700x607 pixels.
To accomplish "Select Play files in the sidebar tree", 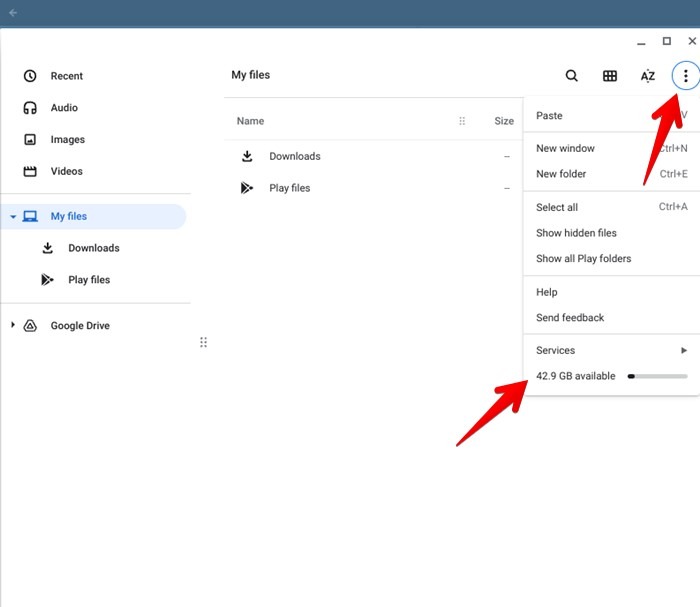I will [x=89, y=280].
